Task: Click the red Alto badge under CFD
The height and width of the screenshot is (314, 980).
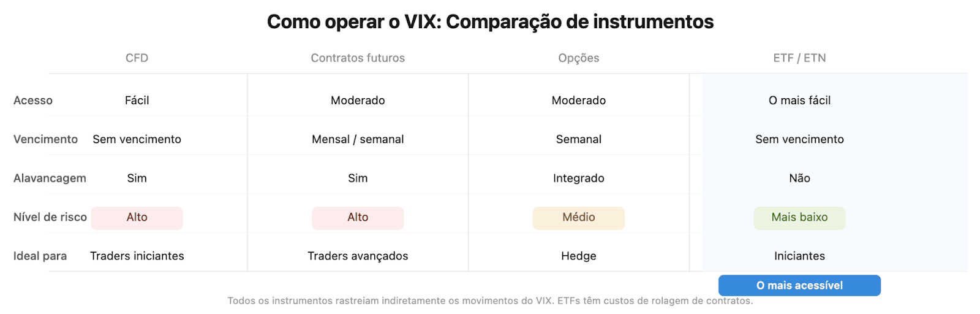Action: pos(137,218)
